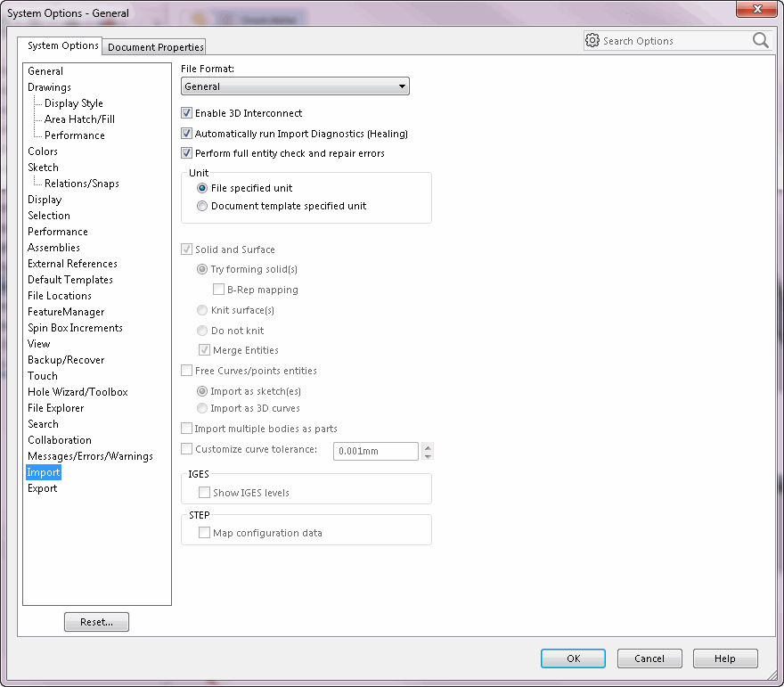The width and height of the screenshot is (784, 687).
Task: Choose File specified unit radio button
Action: (203, 188)
